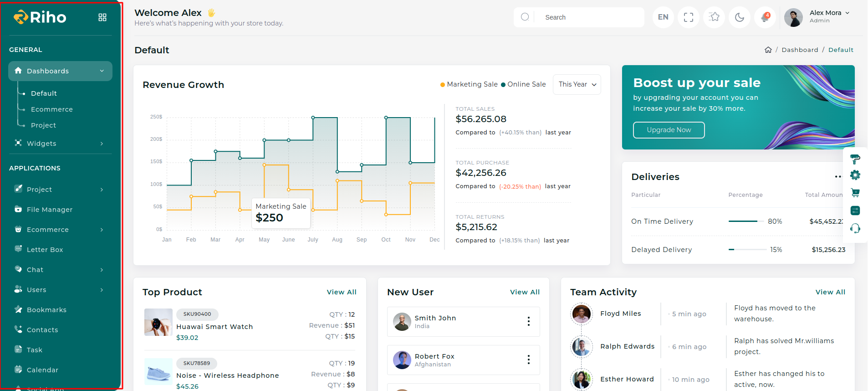Open the bookmark star icon in header

[714, 17]
